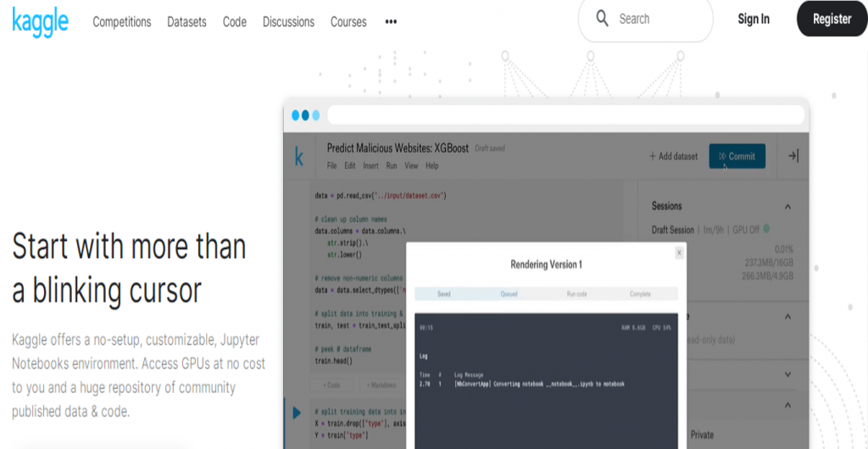Viewport: 868px width, 449px height.
Task: Collapse the Sessions panel chevron
Action: pos(787,207)
